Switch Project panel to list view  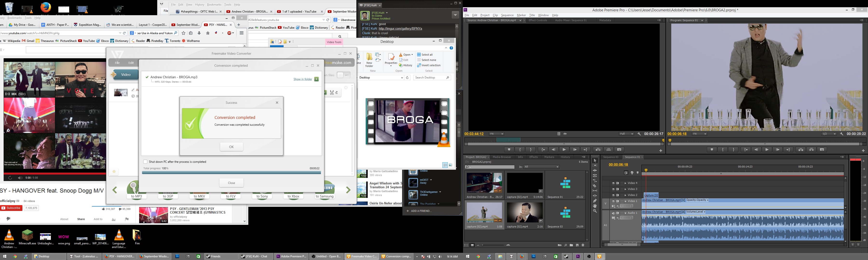pos(466,245)
